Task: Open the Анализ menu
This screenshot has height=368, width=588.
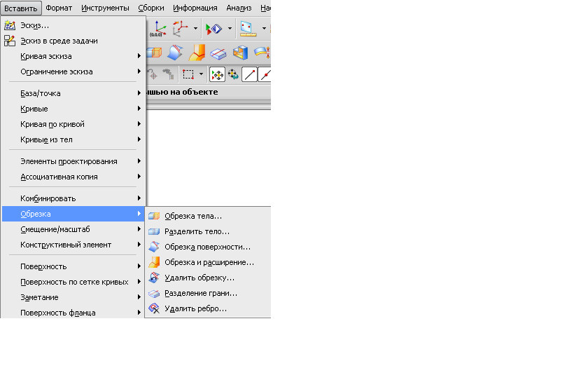Action: tap(239, 8)
